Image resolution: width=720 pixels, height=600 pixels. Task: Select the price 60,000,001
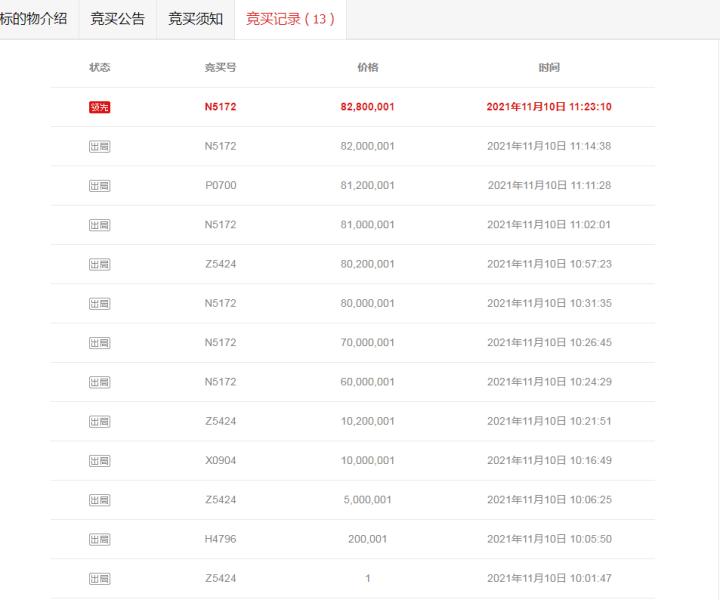[367, 382]
